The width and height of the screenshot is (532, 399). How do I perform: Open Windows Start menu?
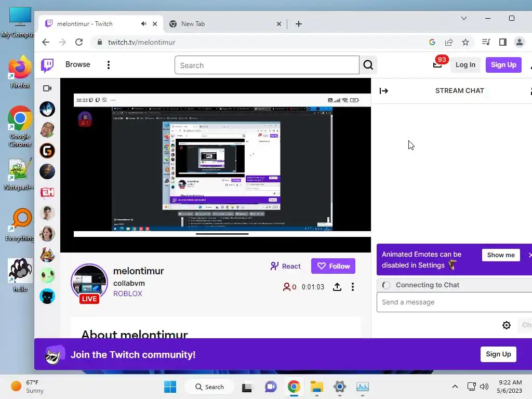pyautogui.click(x=170, y=387)
